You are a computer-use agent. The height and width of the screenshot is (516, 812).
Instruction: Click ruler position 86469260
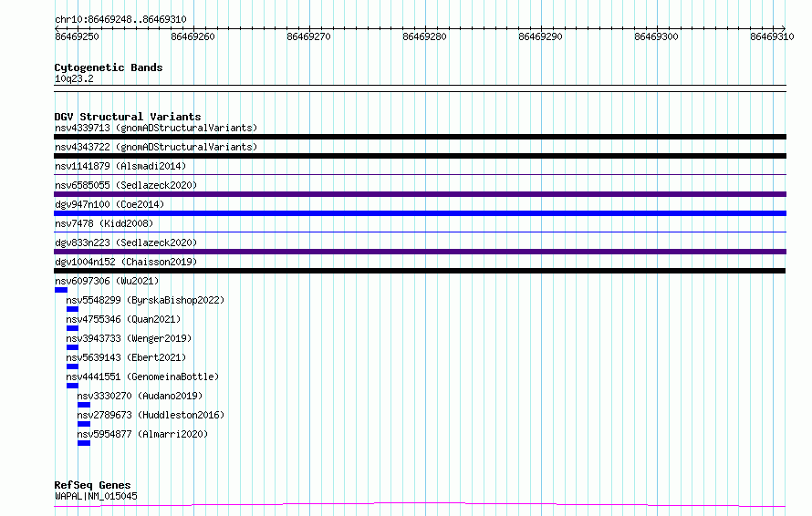pyautogui.click(x=193, y=36)
